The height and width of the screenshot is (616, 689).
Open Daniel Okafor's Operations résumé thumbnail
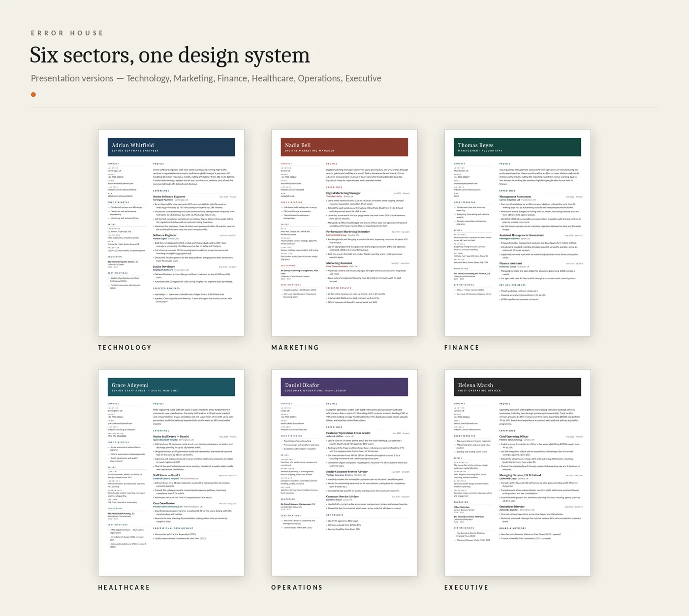(344, 473)
